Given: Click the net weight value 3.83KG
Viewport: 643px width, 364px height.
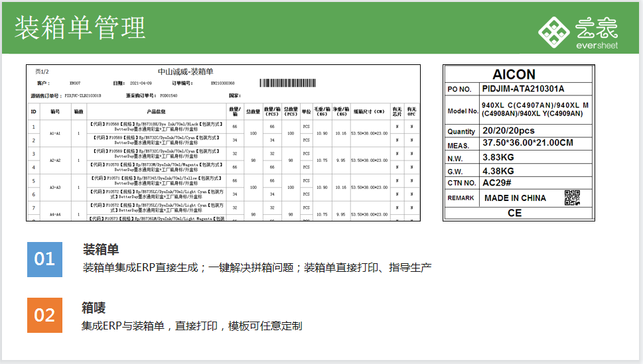Looking at the screenshot, I should tap(498, 157).
